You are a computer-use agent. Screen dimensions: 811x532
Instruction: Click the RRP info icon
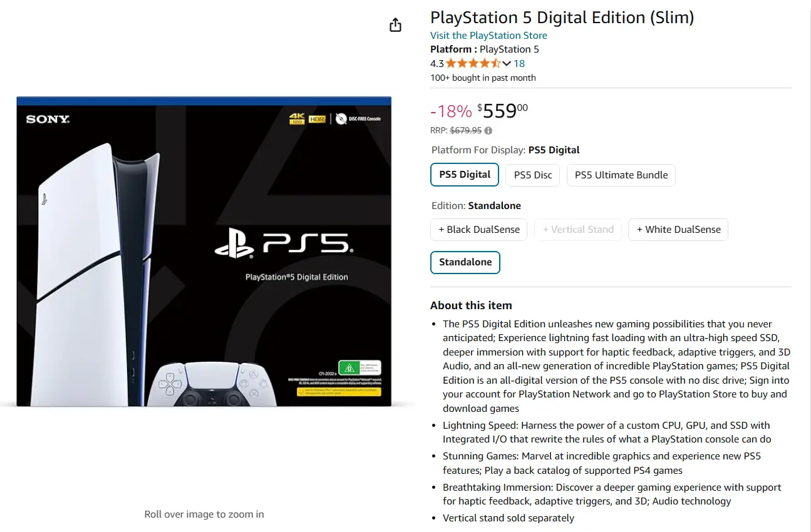tap(488, 131)
